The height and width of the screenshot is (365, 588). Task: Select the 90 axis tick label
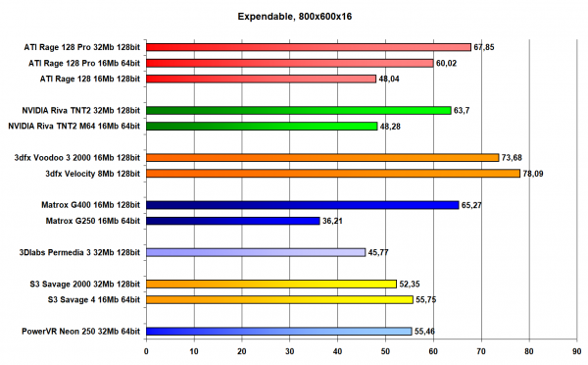577,351
